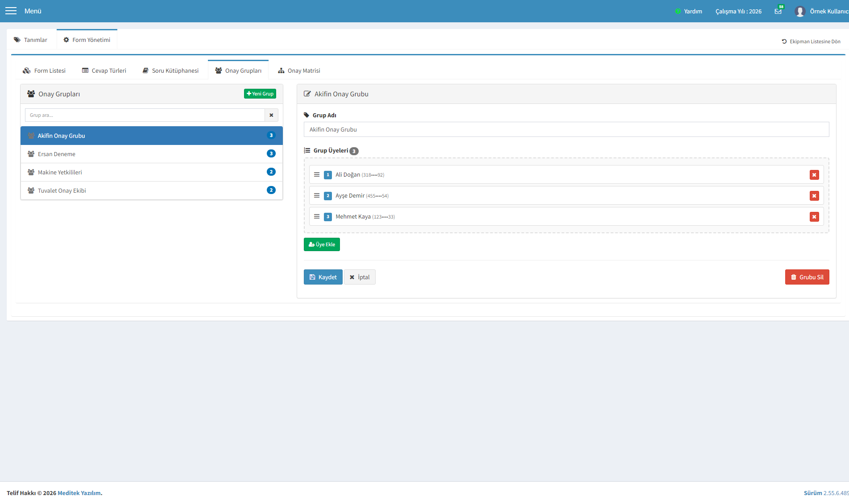Select the Cevap Türleri tab
The image size is (849, 504).
pos(104,70)
